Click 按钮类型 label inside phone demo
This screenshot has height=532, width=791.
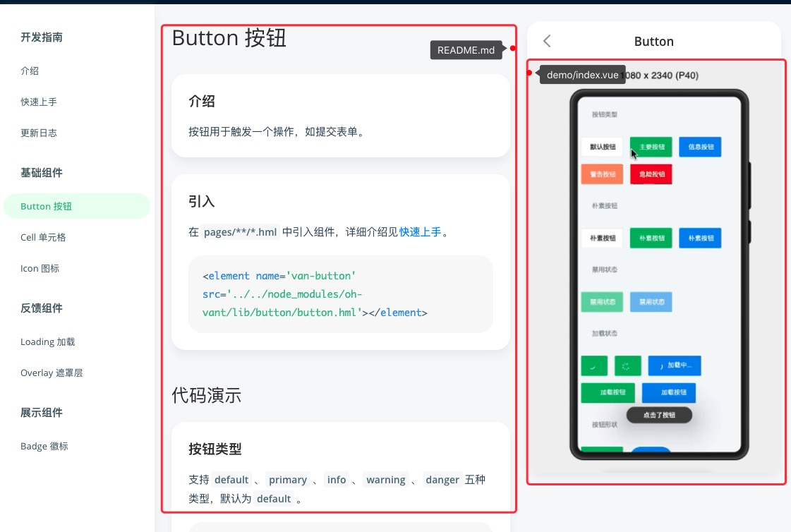(604, 114)
